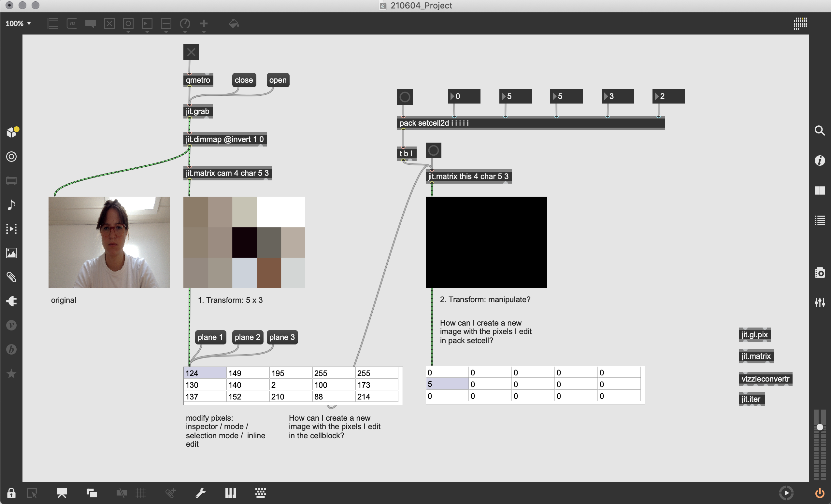Image resolution: width=831 pixels, height=504 pixels.
Task: Open the star Collections sidebar icon
Action: coord(11,373)
